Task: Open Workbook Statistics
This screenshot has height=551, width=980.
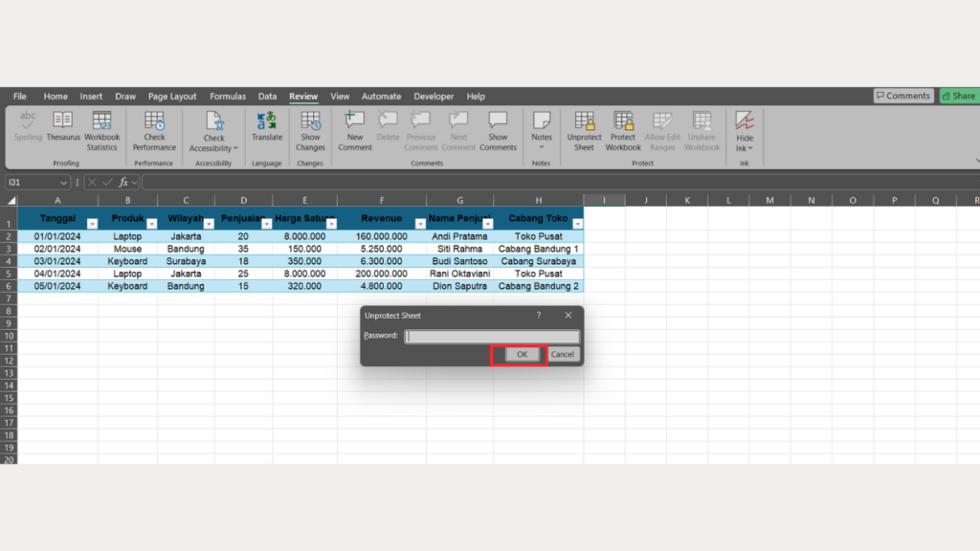Action: (101, 121)
